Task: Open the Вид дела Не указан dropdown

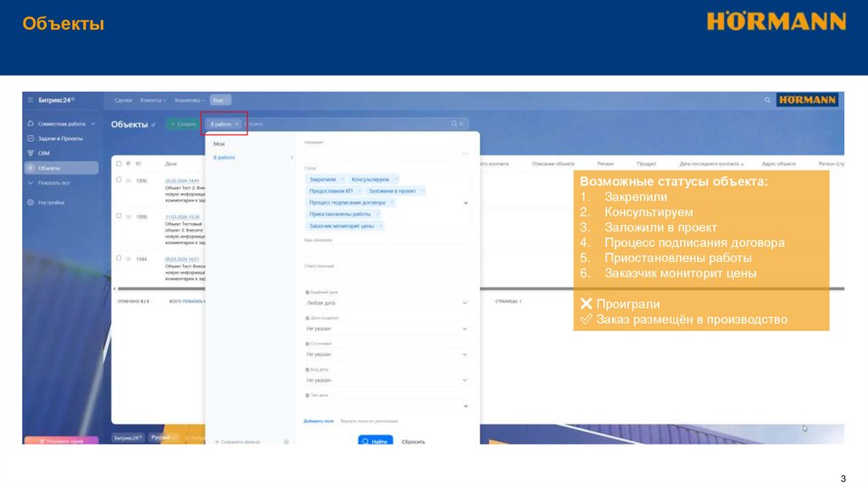Action: pos(387,380)
